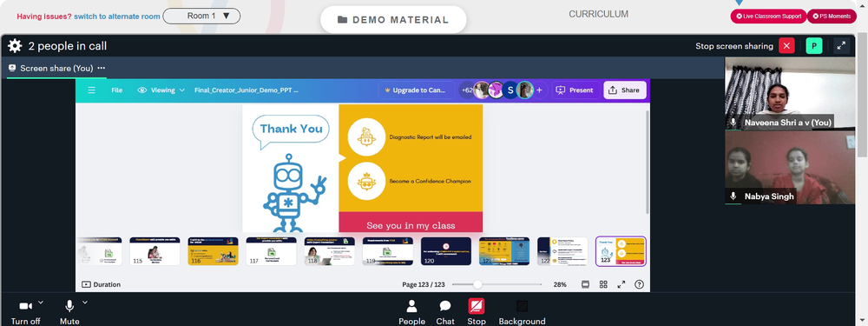
Task: Select slide thumbnail 118
Action: pyautogui.click(x=329, y=251)
